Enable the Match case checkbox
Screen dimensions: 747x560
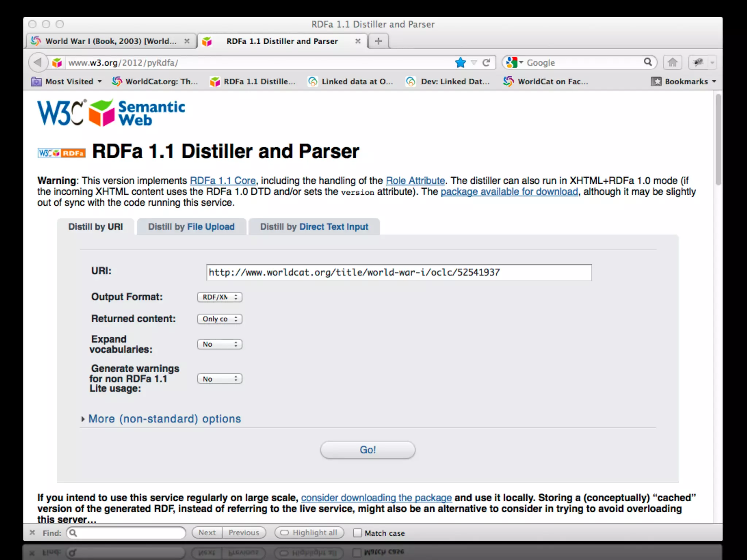click(x=357, y=533)
